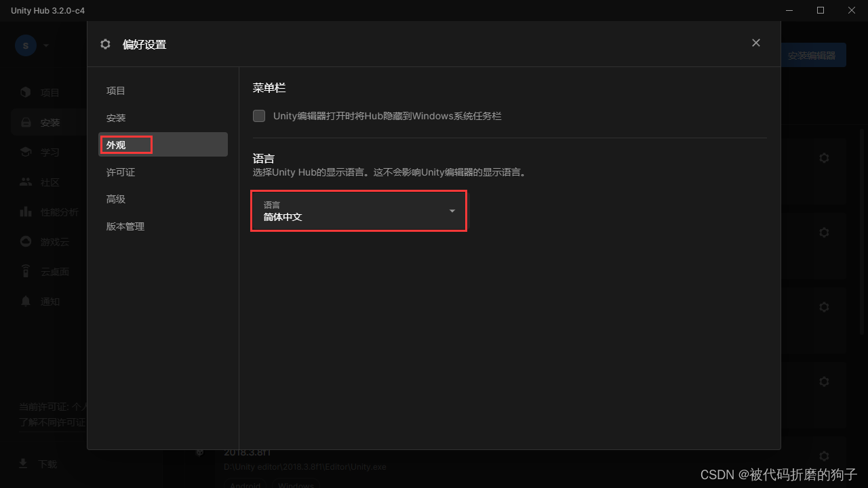Open 性能分析 in the main Hub sidebar

coord(49,212)
